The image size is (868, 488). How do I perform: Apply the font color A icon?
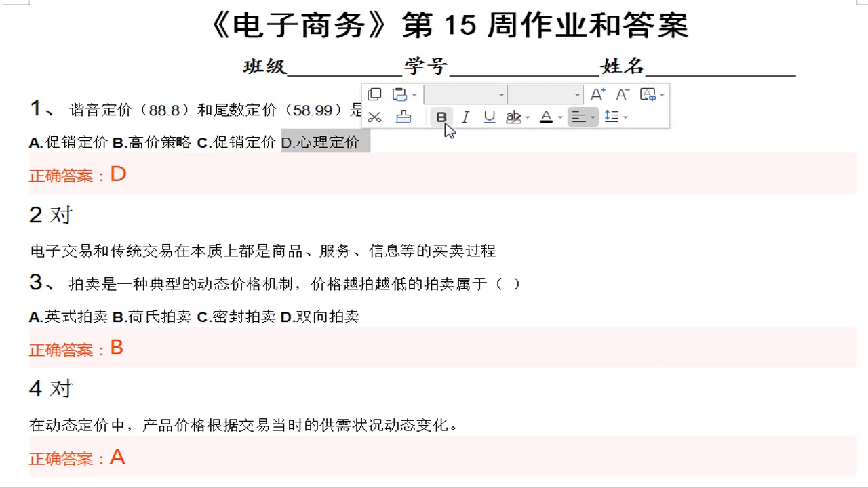pyautogui.click(x=546, y=117)
